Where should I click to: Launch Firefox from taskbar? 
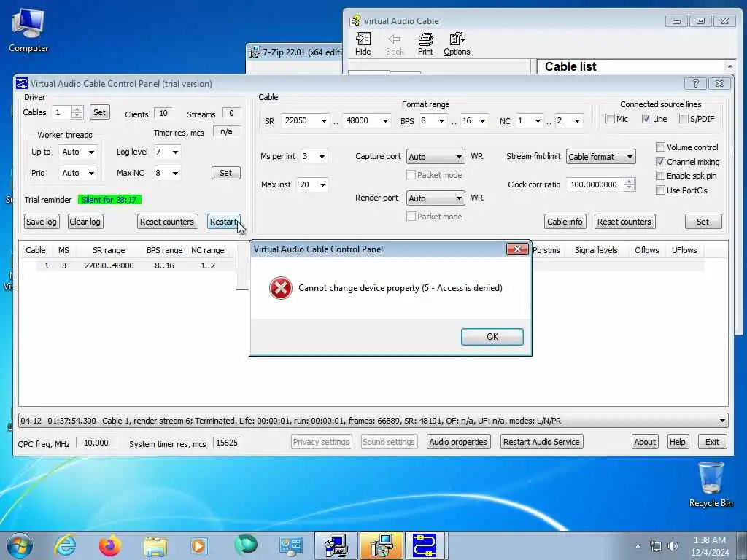pyautogui.click(x=110, y=545)
